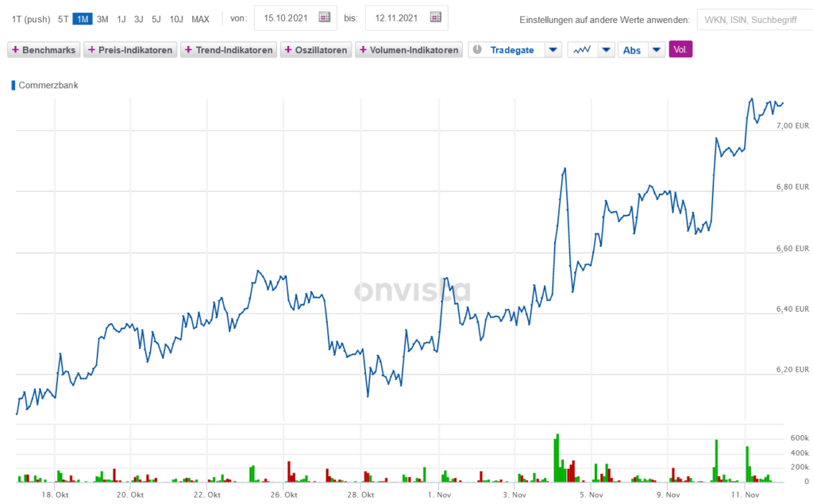Expand the Abs scale dropdown arrow
The height and width of the screenshot is (504, 813).
[x=656, y=50]
